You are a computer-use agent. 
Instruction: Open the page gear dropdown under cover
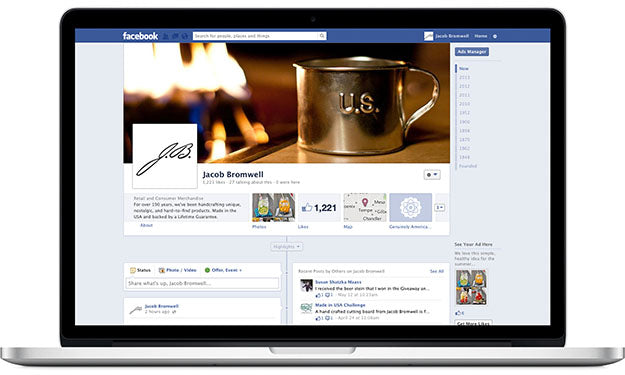pos(432,175)
